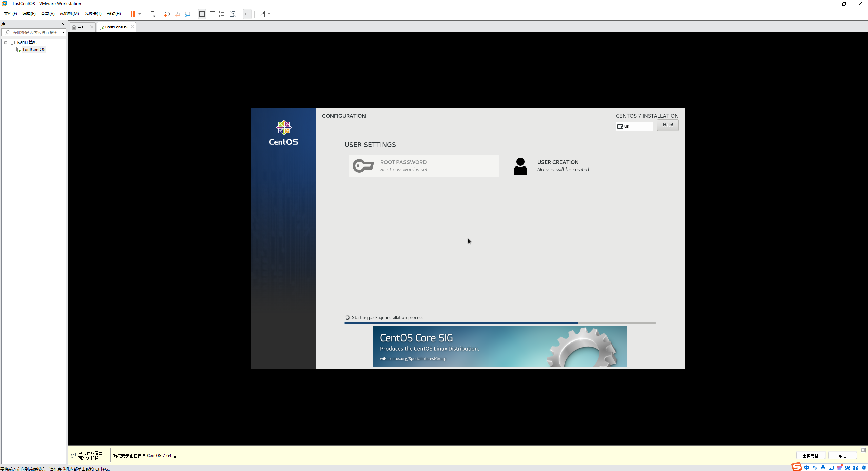
Task: Revert VM to the previous snapshot
Action: [x=177, y=14]
